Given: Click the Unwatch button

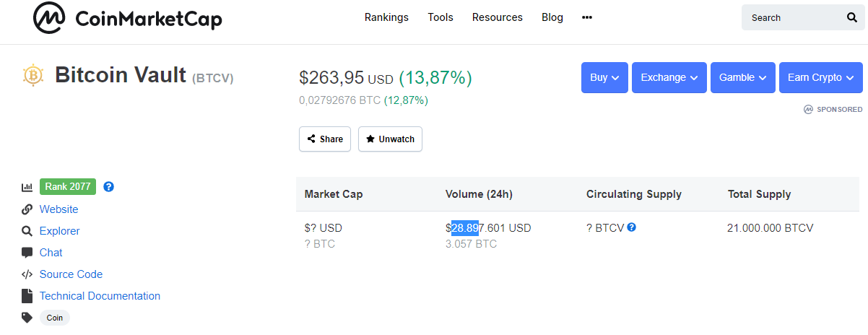Looking at the screenshot, I should (x=390, y=139).
